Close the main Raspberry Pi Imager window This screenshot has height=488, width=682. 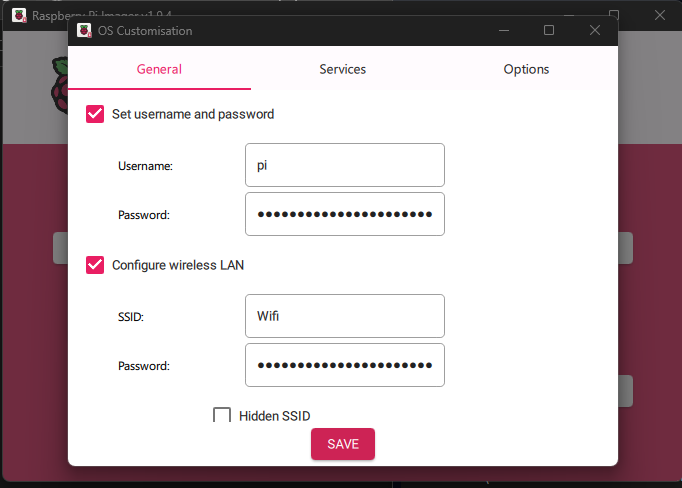click(660, 15)
